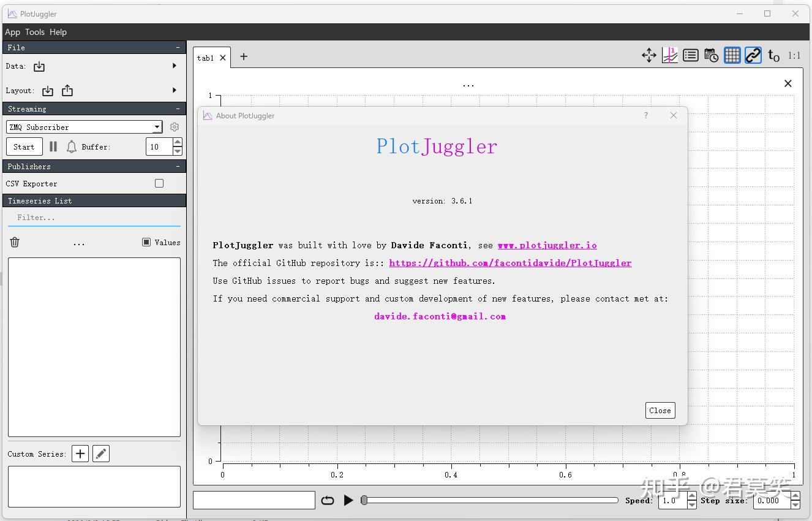The width and height of the screenshot is (812, 521).
Task: Click the playback time slider handle
Action: (364, 500)
